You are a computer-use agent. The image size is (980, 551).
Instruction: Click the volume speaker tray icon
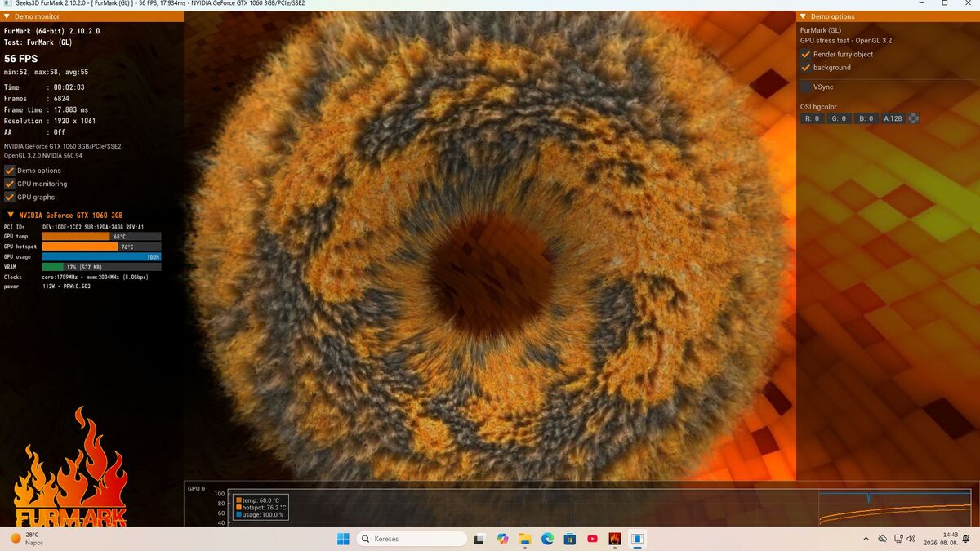click(x=911, y=539)
